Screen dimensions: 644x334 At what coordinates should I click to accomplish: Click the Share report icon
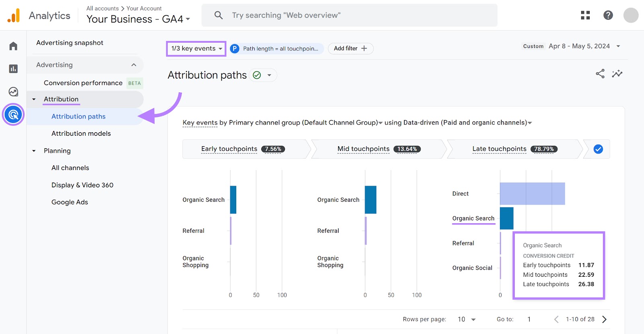coord(600,74)
